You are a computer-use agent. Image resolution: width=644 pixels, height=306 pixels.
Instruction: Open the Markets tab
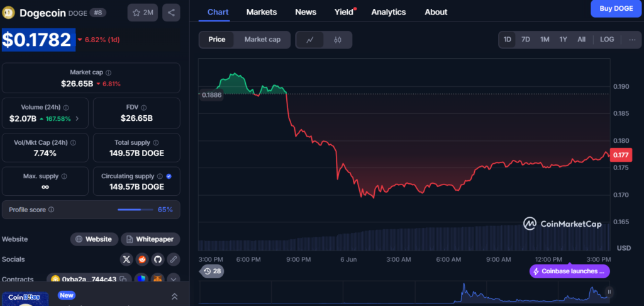[x=262, y=12]
